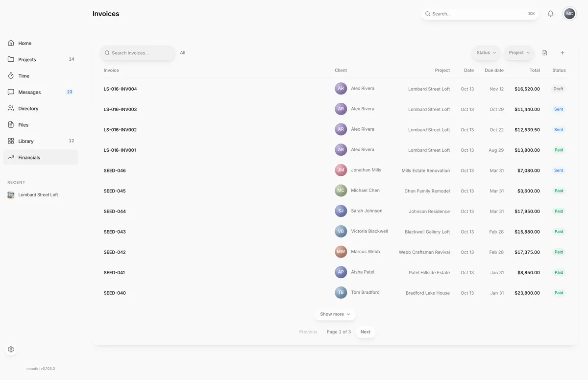Open invoice LS-016-INV002
Screen dimensions: 588x380
tap(120, 130)
